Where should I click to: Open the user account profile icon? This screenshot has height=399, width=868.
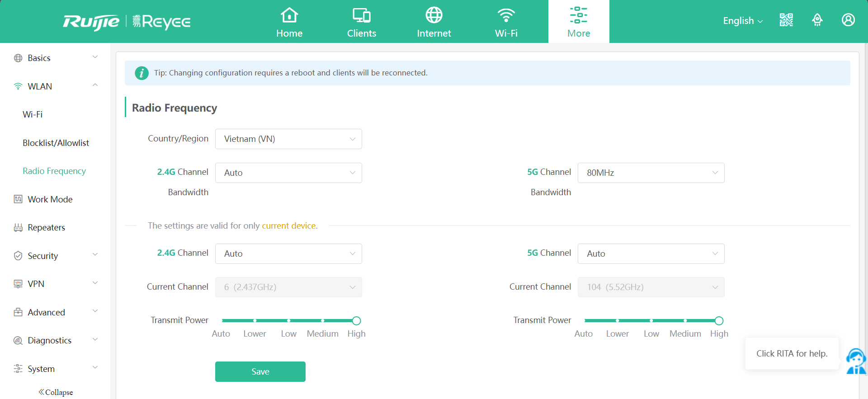tap(848, 20)
